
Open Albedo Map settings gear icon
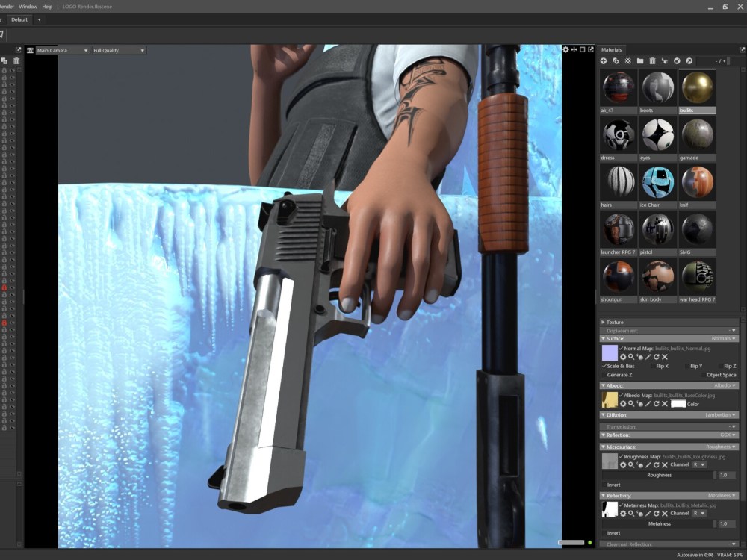tap(623, 404)
